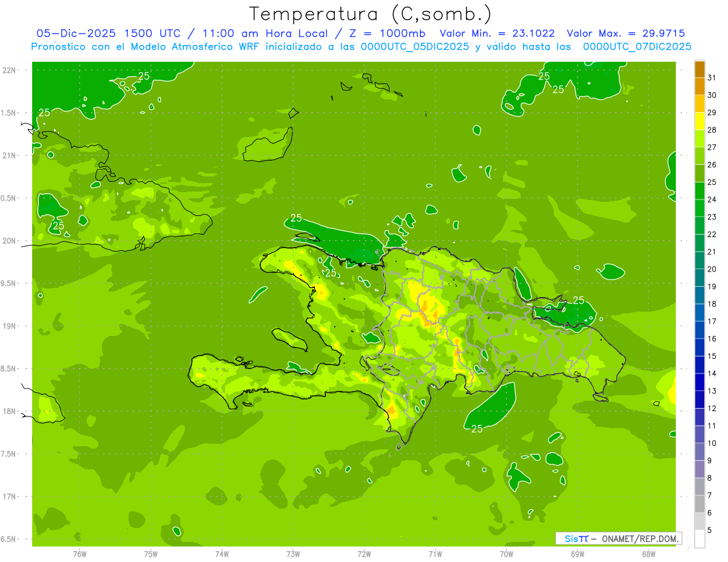Click the '73W' longitude label
Viewport: 728px width, 562px height.
tap(293, 554)
